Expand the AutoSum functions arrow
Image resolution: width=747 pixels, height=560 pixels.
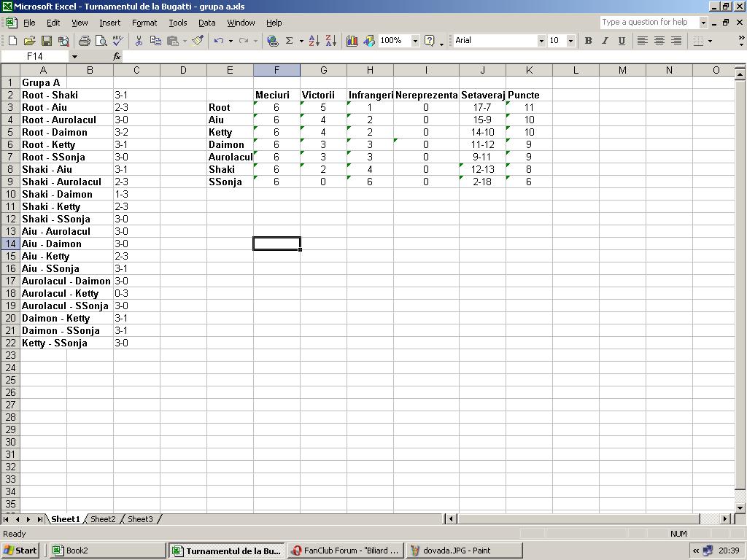[301, 41]
